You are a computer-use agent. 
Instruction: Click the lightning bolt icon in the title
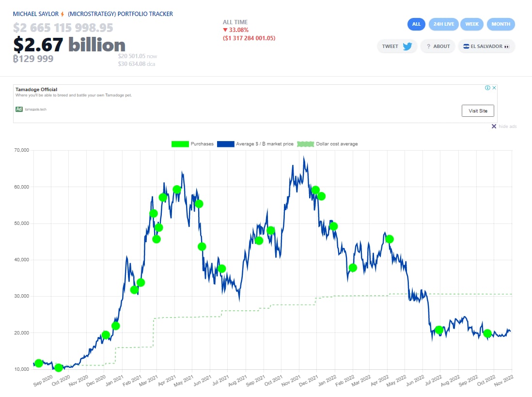coord(63,14)
